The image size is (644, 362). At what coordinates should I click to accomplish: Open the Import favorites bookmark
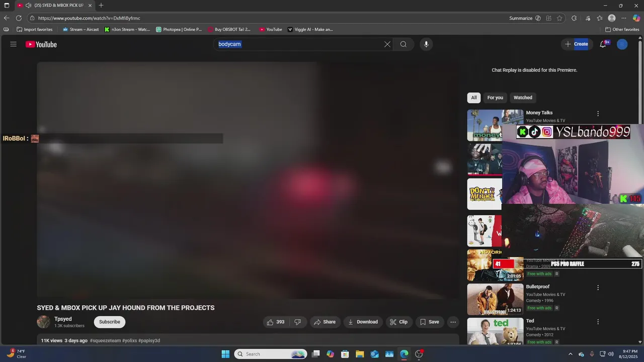(35, 29)
